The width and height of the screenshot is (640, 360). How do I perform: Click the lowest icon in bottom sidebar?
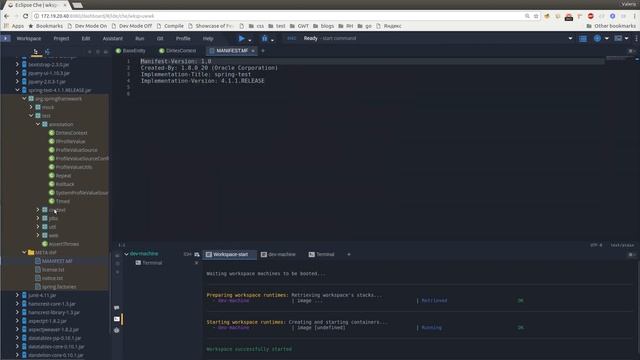pos(117,330)
